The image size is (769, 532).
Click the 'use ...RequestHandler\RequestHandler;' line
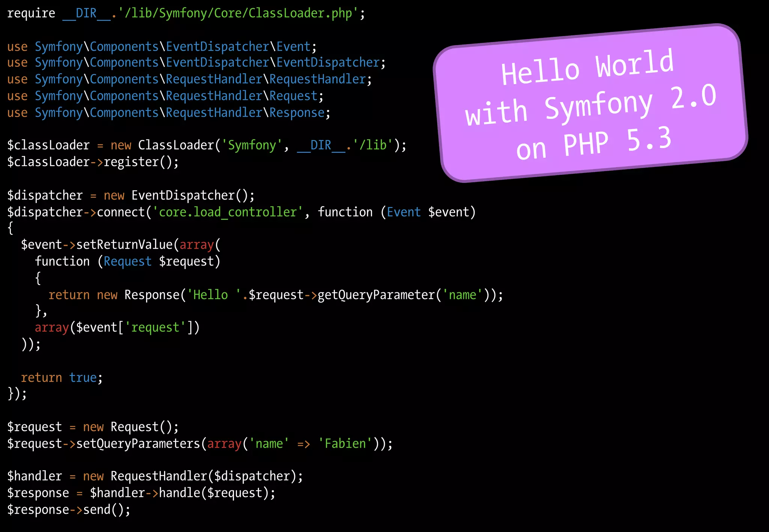190,80
